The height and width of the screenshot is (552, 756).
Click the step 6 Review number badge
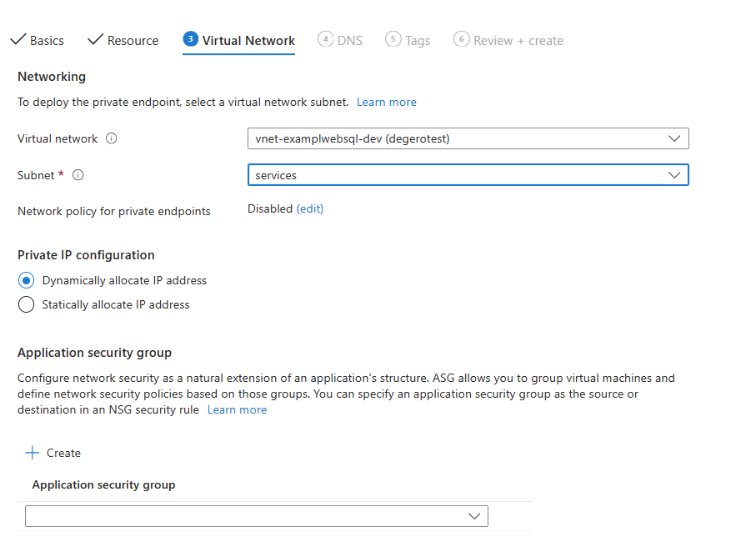pos(461,40)
